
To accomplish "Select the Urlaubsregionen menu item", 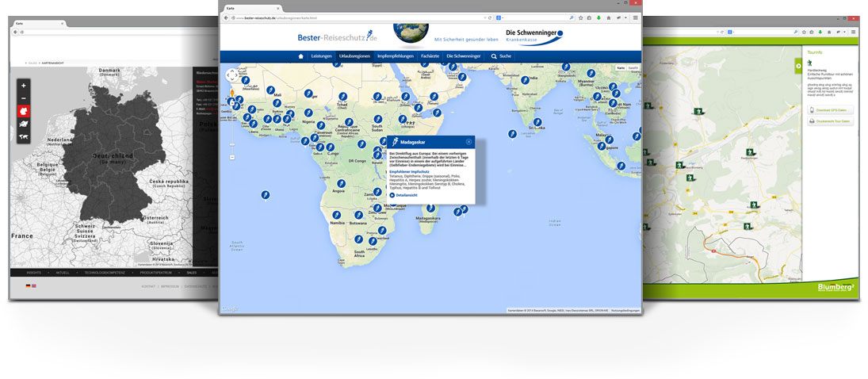I will point(354,56).
